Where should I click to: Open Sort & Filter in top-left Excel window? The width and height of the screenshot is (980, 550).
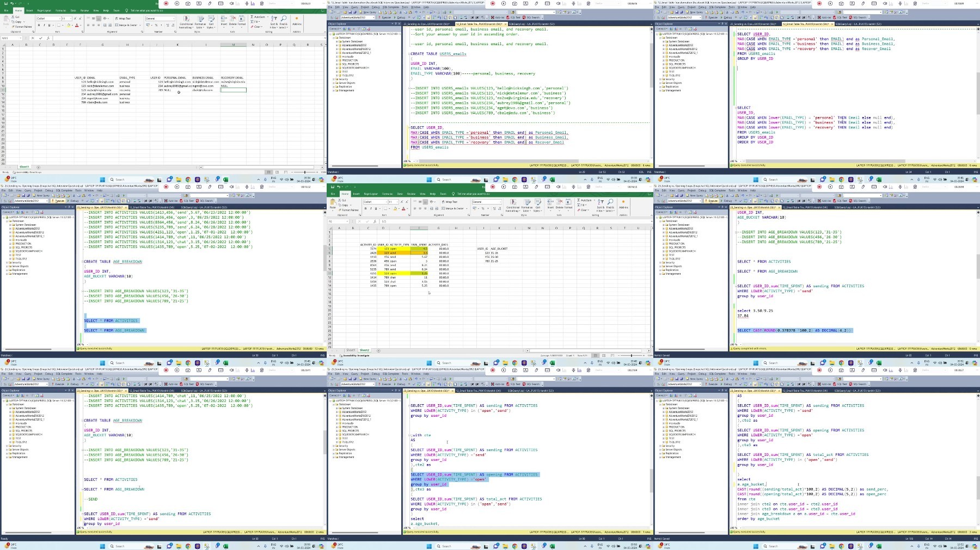274,21
